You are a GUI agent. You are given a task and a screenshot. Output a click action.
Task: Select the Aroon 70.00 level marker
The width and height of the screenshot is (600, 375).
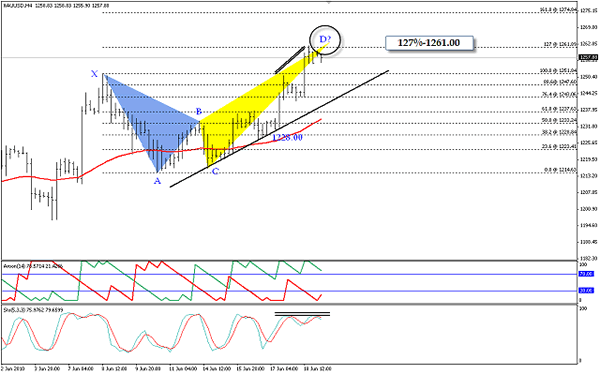coord(586,274)
